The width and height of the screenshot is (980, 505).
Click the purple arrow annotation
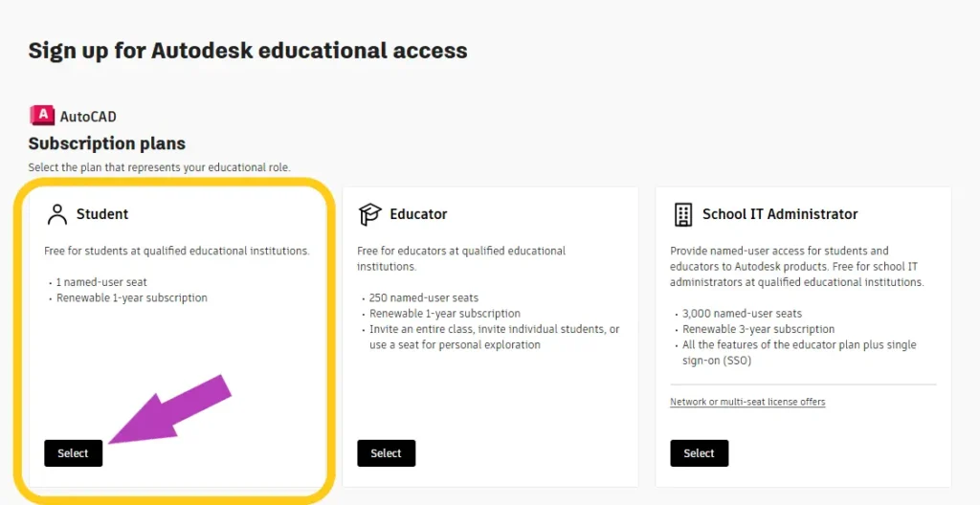(x=172, y=407)
